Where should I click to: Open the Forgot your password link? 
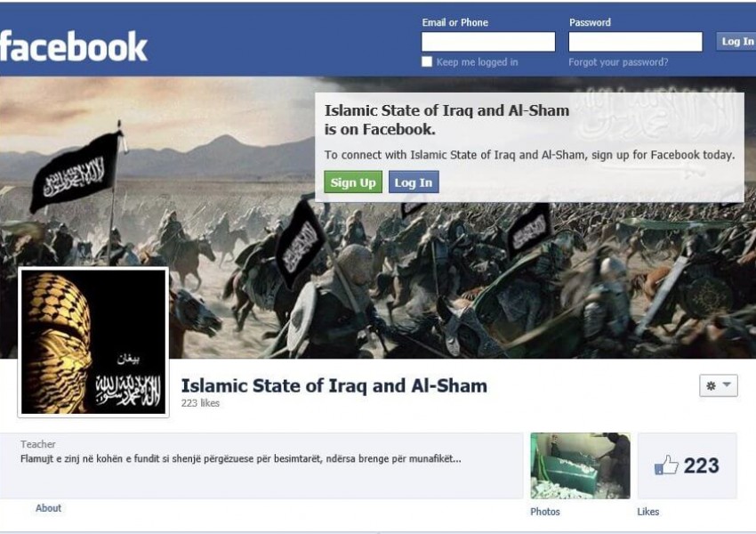pos(618,62)
